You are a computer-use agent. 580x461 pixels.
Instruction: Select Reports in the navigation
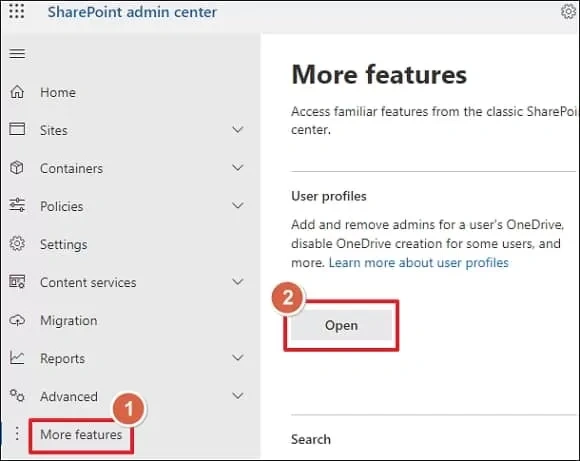pos(62,359)
